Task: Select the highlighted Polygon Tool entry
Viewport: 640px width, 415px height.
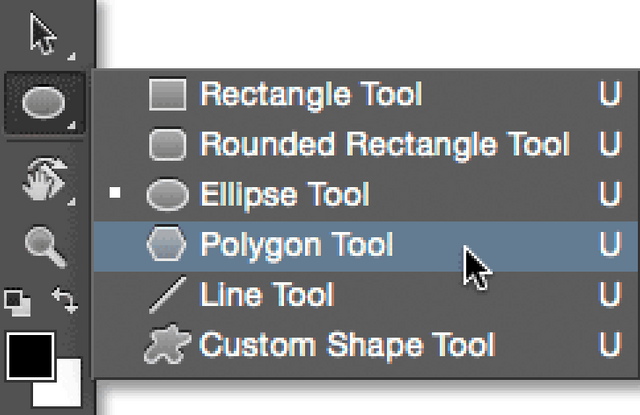Action: pyautogui.click(x=366, y=246)
